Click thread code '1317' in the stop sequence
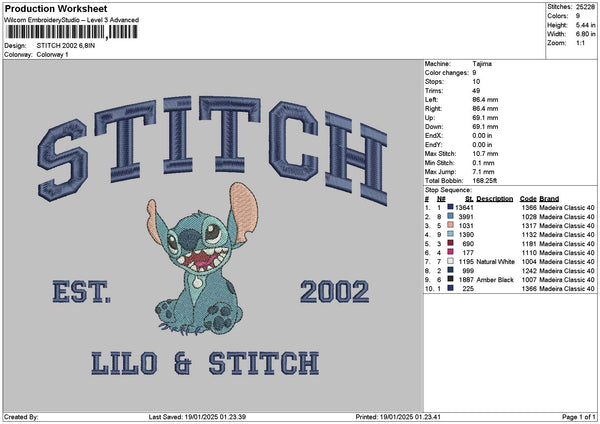 529,226
